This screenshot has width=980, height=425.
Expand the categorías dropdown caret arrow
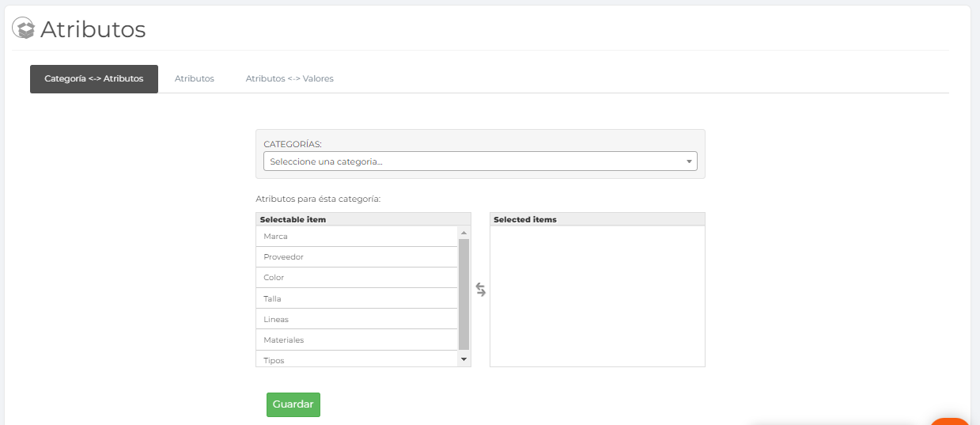pyautogui.click(x=689, y=161)
